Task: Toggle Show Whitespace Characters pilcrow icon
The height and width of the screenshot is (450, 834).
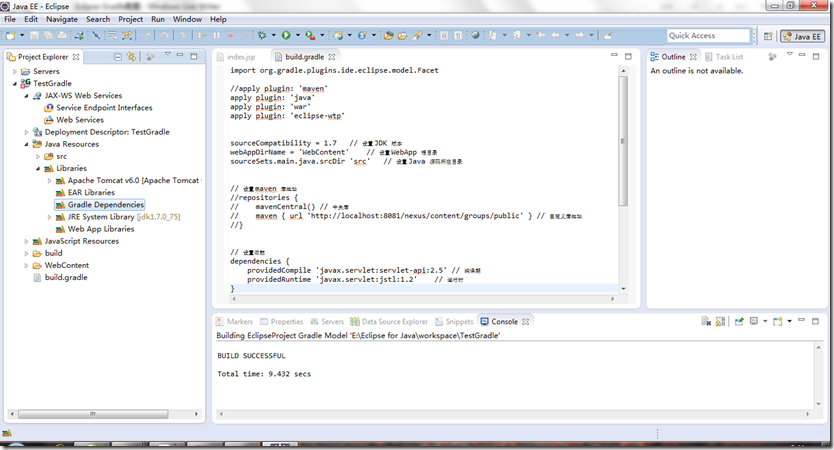Action: tap(458, 36)
